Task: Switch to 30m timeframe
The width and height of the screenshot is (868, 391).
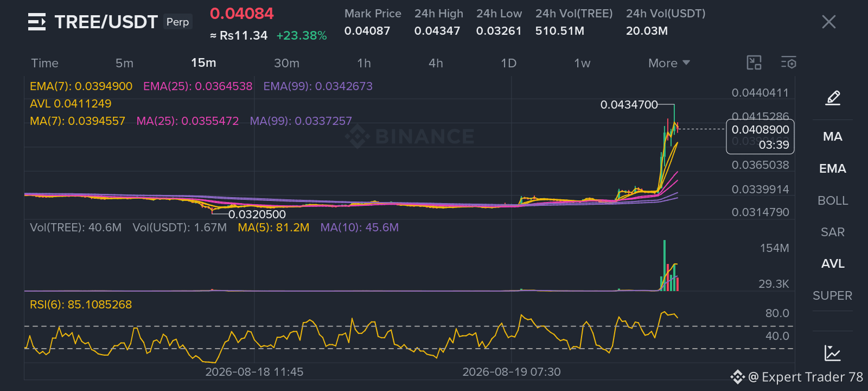Action: pyautogui.click(x=286, y=63)
